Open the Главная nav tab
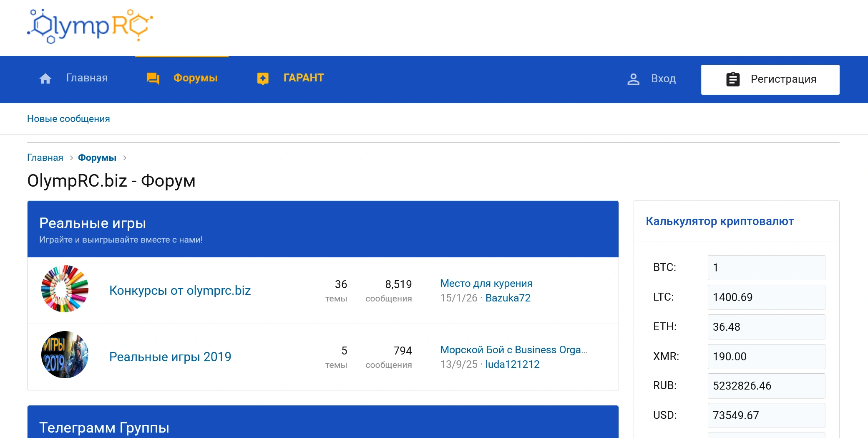Screen dimensions: 868x438 click(87, 78)
